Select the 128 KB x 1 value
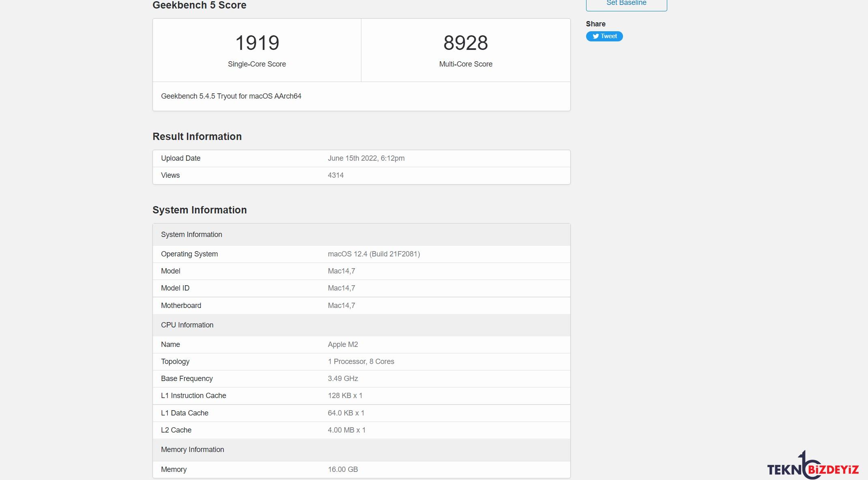 coord(345,396)
